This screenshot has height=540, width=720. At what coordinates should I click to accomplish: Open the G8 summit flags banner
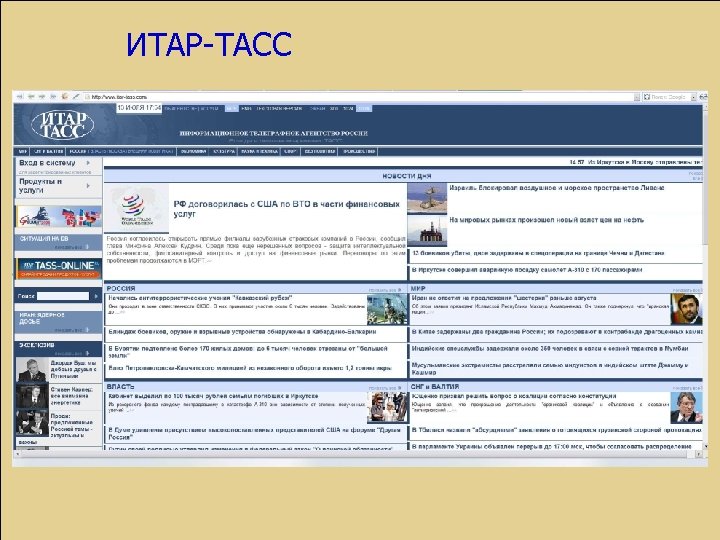coord(59,216)
